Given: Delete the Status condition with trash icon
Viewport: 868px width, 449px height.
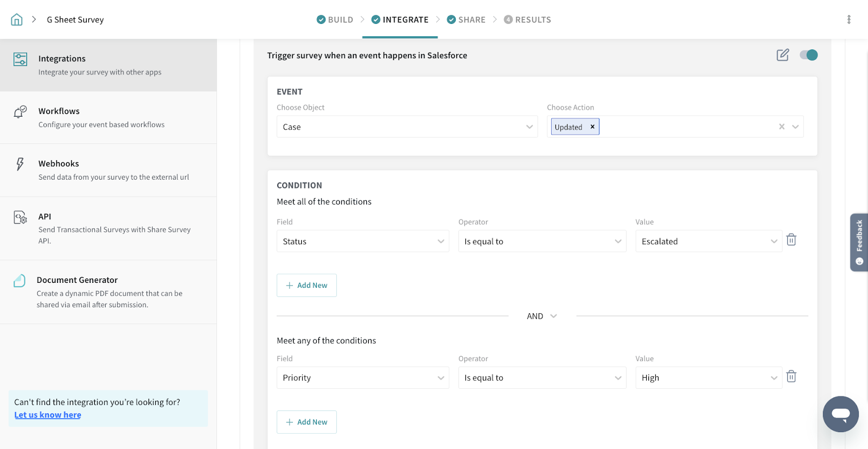Looking at the screenshot, I should click(791, 240).
